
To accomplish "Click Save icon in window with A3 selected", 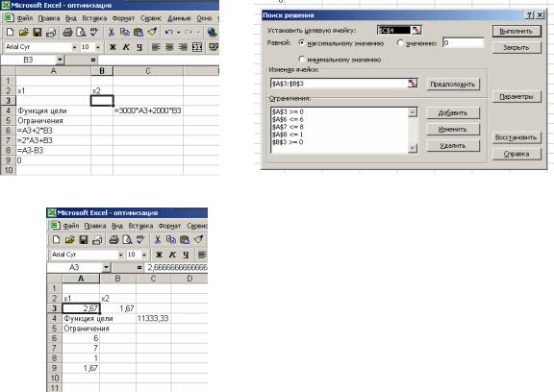I will tap(84, 240).
